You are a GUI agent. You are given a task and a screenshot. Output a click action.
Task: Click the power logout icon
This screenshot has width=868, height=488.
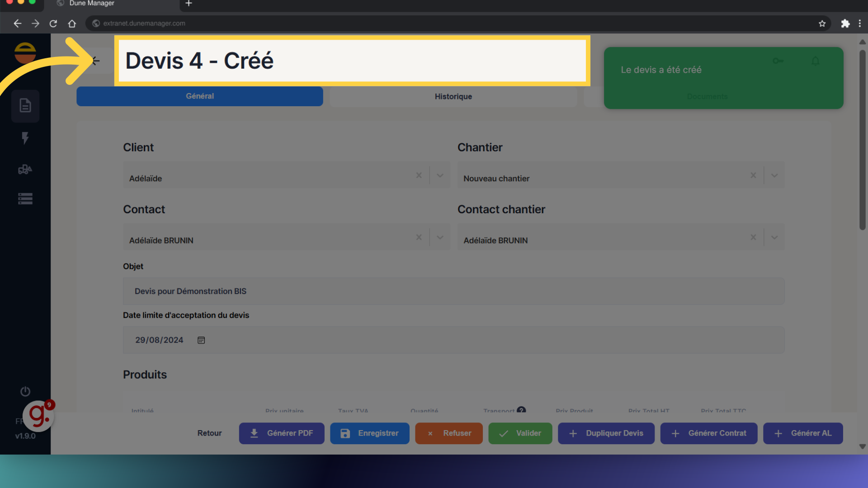click(x=25, y=391)
